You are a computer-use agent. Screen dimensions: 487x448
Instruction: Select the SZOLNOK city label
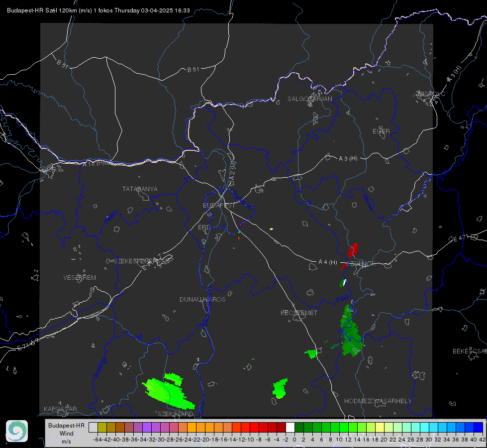click(361, 264)
